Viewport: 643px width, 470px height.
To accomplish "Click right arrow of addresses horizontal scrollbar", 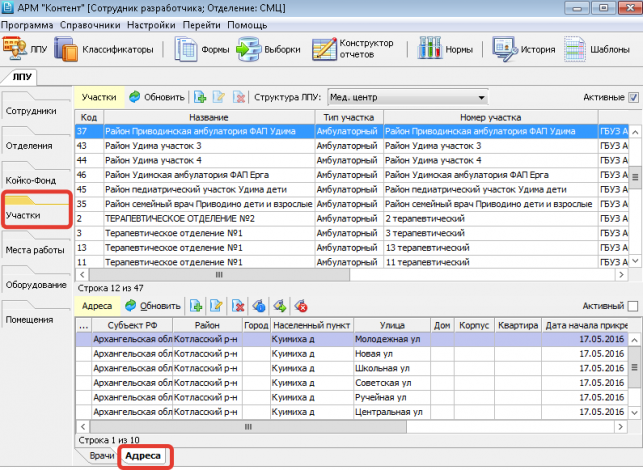I will point(620,427).
